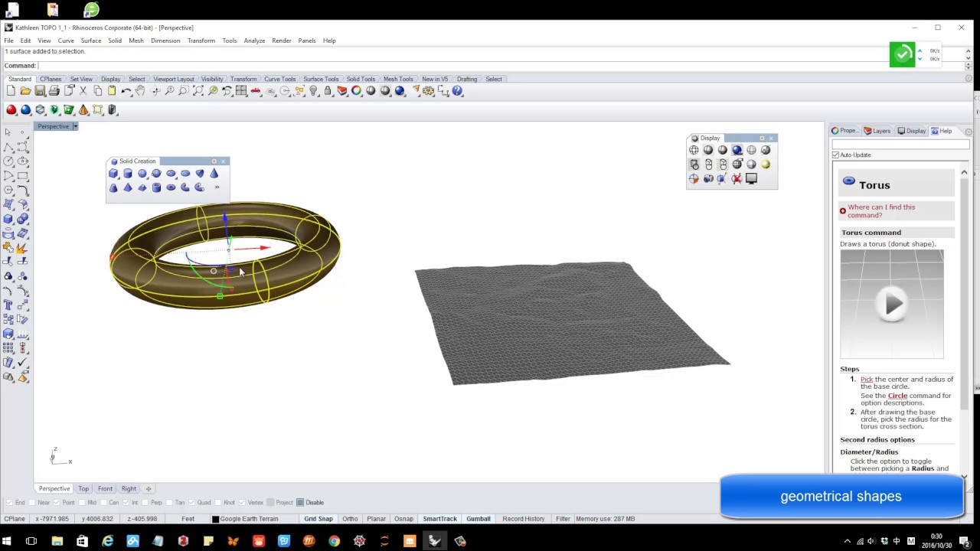The image size is (980, 551).
Task: Toggle Ortho in the status bar
Action: click(x=350, y=519)
